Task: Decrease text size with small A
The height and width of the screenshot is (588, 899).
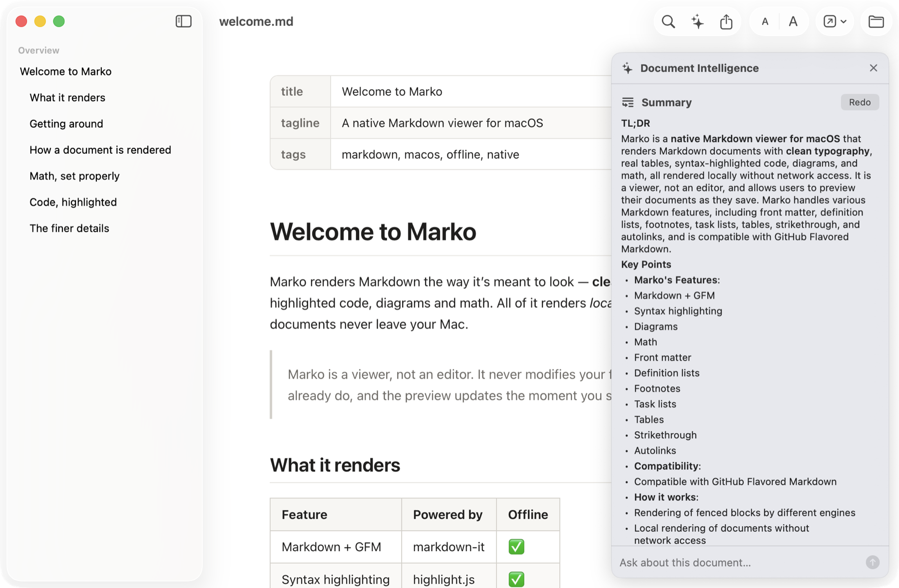Action: tap(765, 21)
